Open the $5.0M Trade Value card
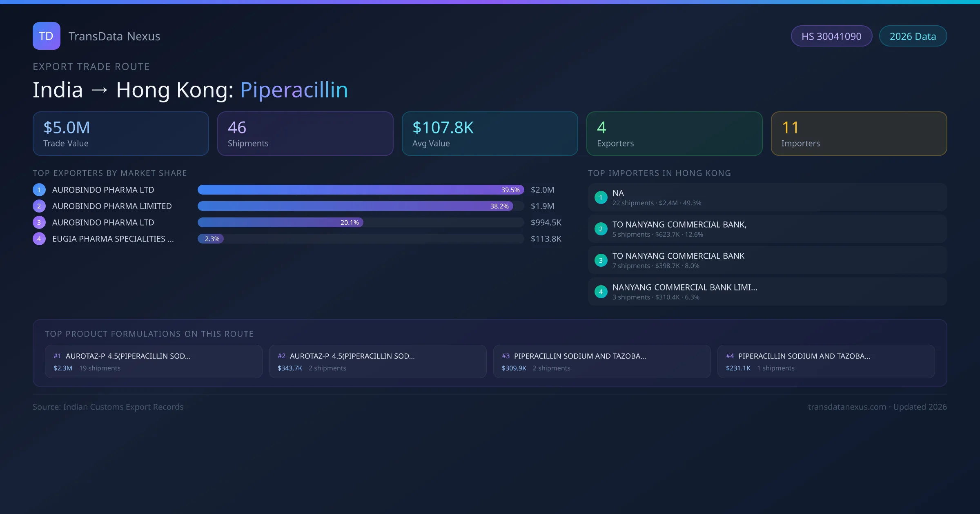This screenshot has width=980, height=514. tap(120, 133)
